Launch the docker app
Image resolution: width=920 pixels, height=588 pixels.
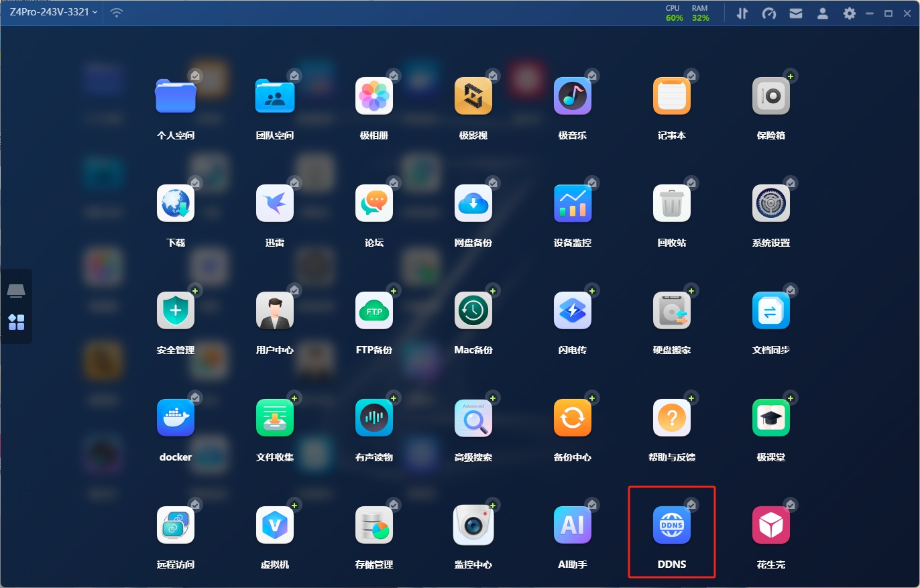tap(176, 418)
